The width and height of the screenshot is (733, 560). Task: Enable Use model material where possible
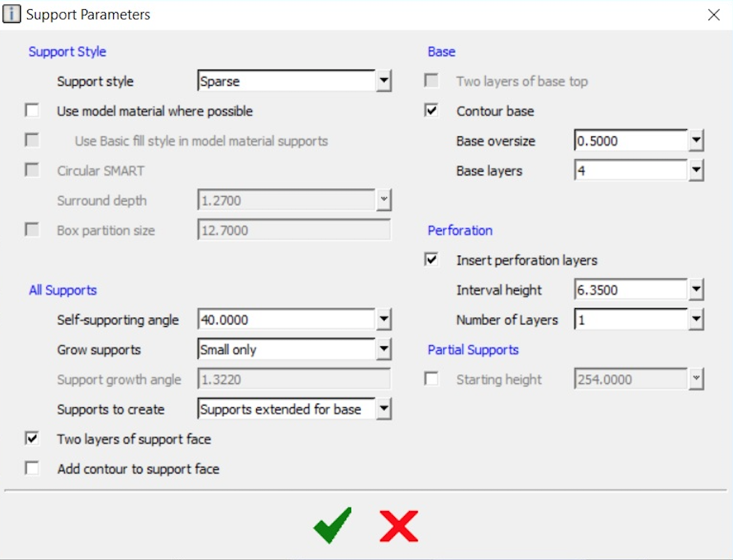[x=32, y=111]
